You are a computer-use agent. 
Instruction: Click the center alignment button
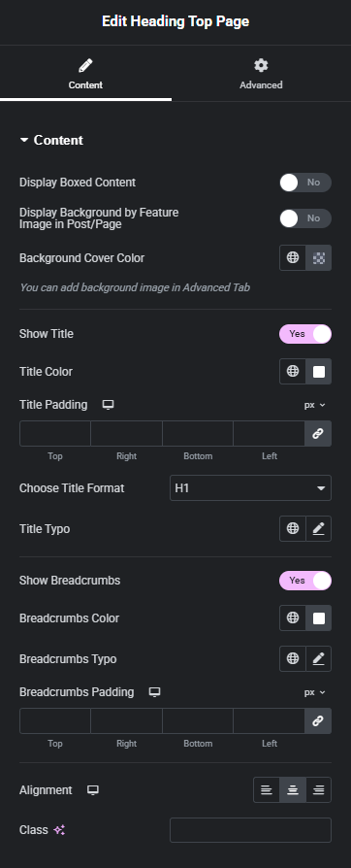pyautogui.click(x=293, y=790)
